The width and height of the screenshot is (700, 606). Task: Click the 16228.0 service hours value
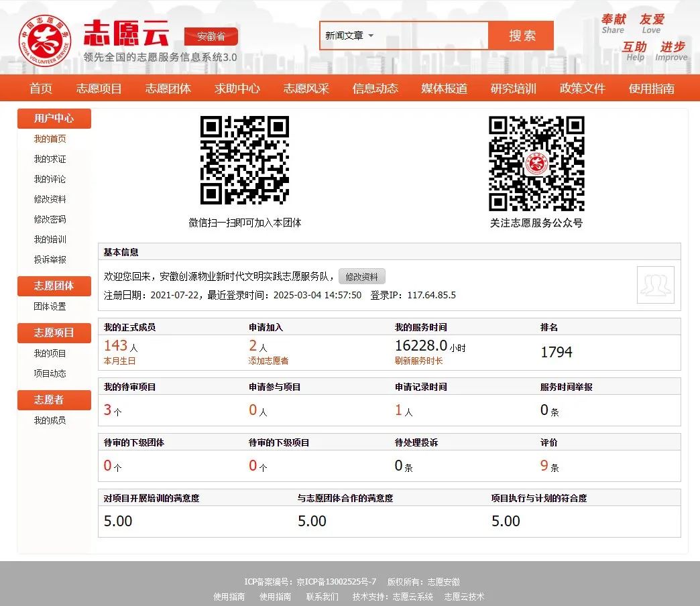420,345
